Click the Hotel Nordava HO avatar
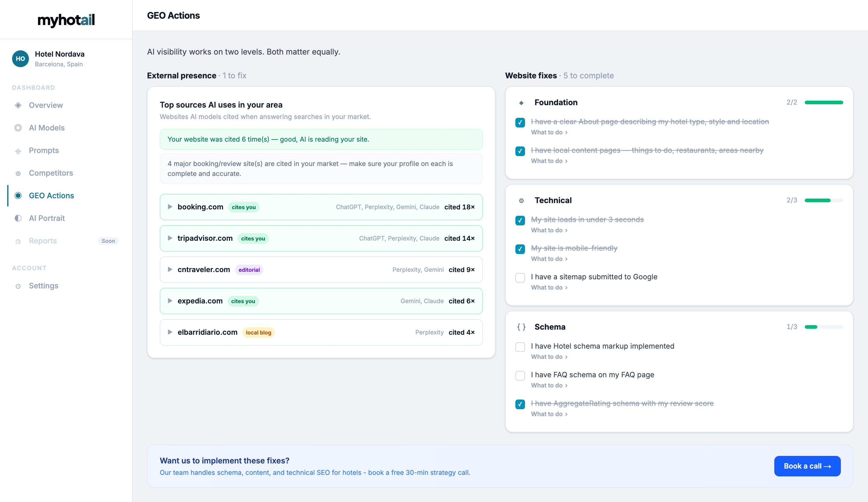 20,58
